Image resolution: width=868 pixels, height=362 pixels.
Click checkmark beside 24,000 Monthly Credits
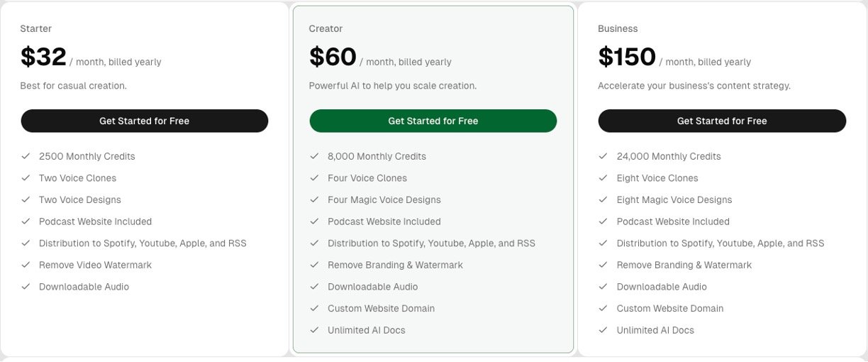point(603,156)
